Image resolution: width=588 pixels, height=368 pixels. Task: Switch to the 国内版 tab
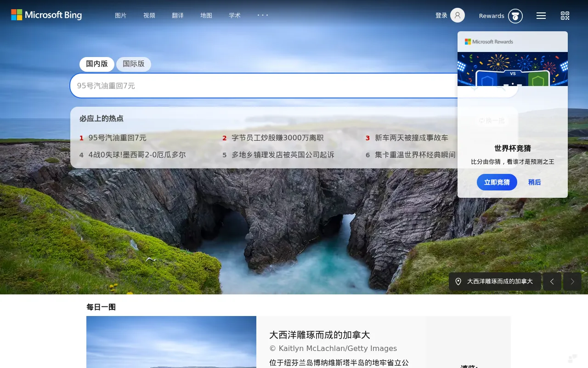[97, 64]
